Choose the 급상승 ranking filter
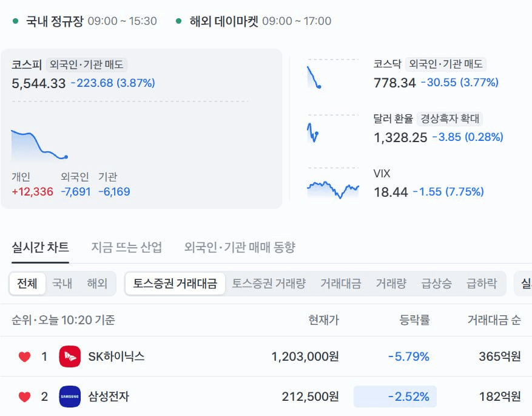 tap(436, 283)
